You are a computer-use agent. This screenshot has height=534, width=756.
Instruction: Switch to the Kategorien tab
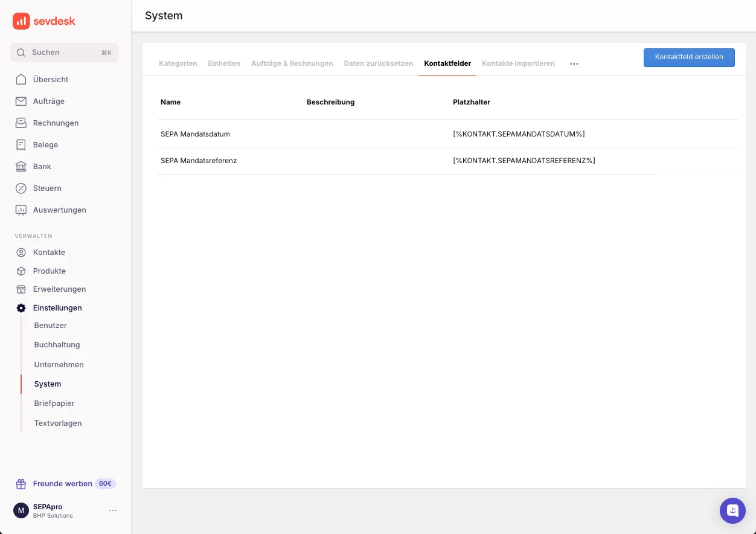[178, 63]
